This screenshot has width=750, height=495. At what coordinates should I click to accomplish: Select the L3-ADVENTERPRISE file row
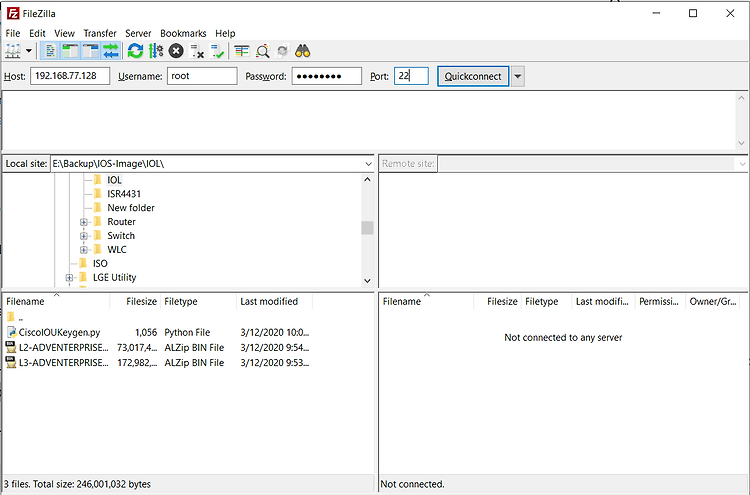(158, 363)
